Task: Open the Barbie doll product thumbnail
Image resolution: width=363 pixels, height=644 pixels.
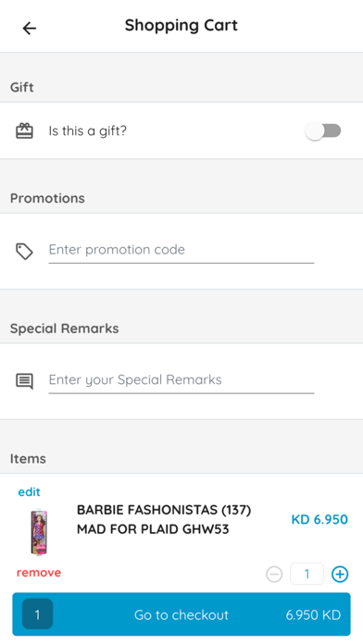Action: click(x=39, y=532)
